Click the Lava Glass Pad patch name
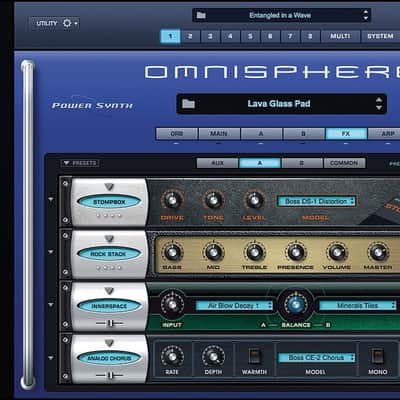400x400 pixels. tap(279, 104)
